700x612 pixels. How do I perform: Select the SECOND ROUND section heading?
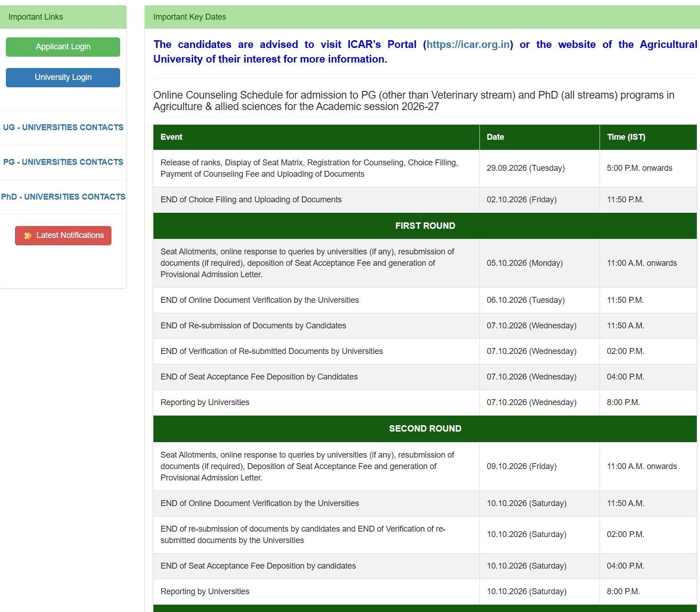(x=425, y=428)
